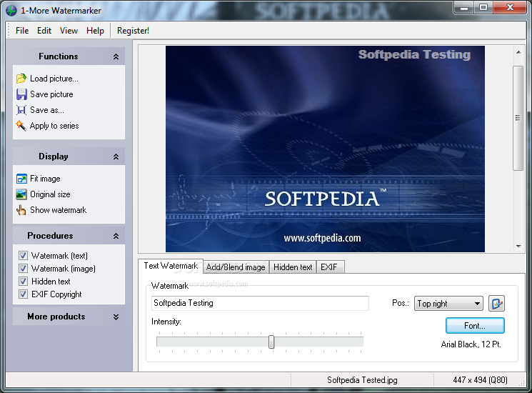Screen dimensions: 532x393
Task: Click the Register! menu item
Action: [133, 31]
